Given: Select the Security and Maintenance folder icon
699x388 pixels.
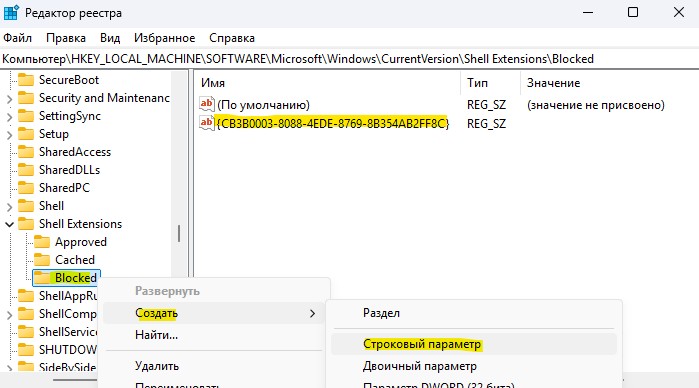Looking at the screenshot, I should point(26,98).
